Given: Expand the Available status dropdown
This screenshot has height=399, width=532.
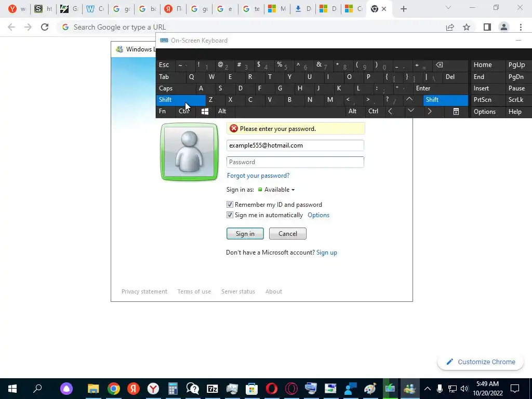Looking at the screenshot, I should (276, 190).
